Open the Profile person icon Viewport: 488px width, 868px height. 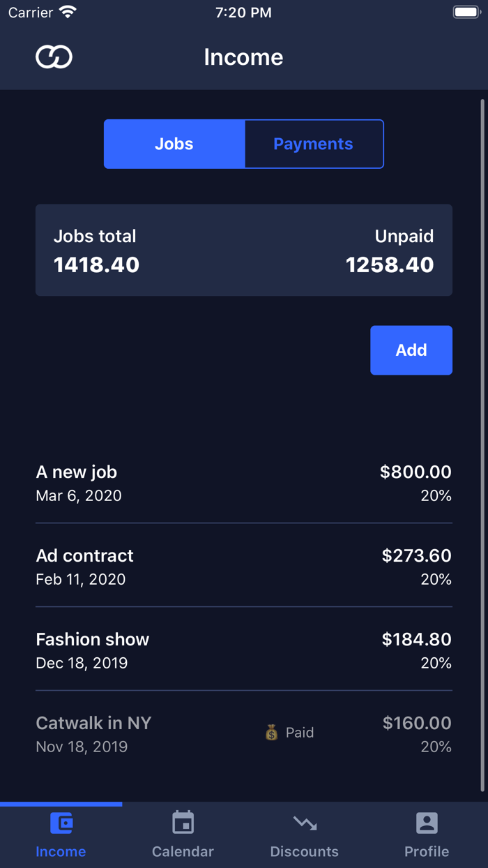[427, 823]
